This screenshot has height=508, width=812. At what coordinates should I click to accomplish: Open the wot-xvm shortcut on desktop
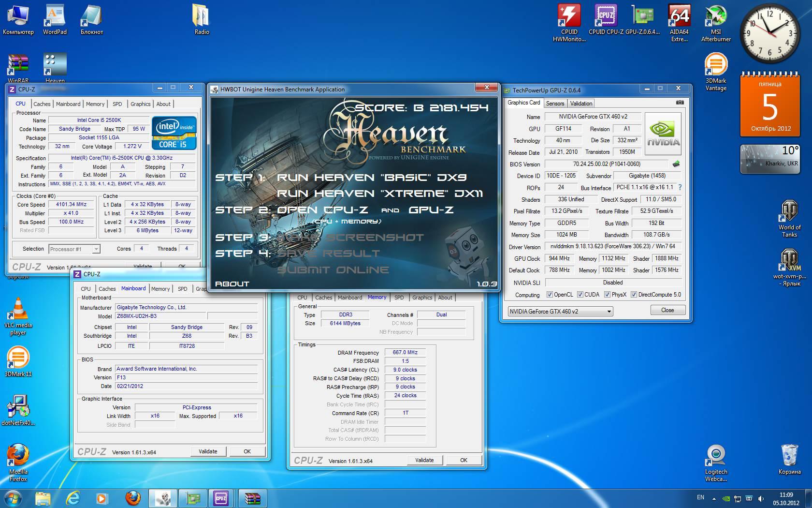pos(789,267)
